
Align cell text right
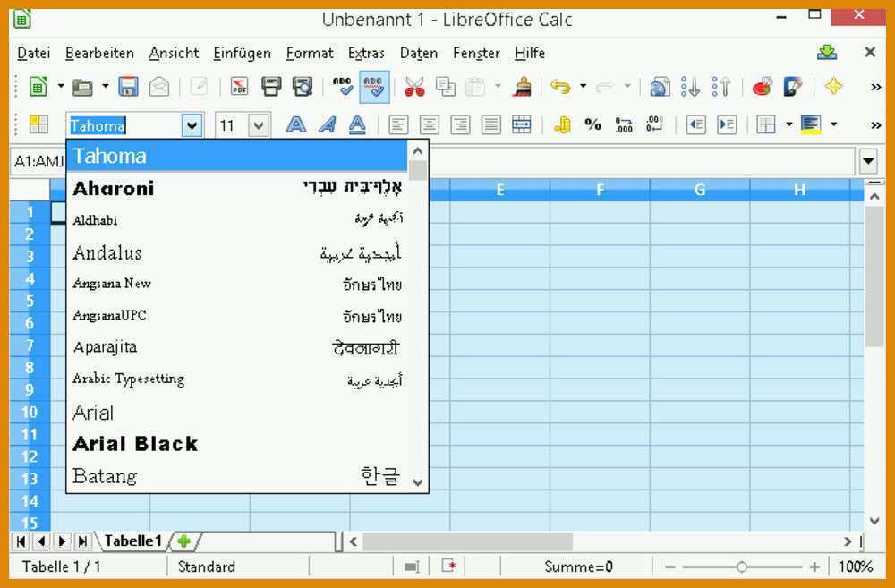point(460,124)
